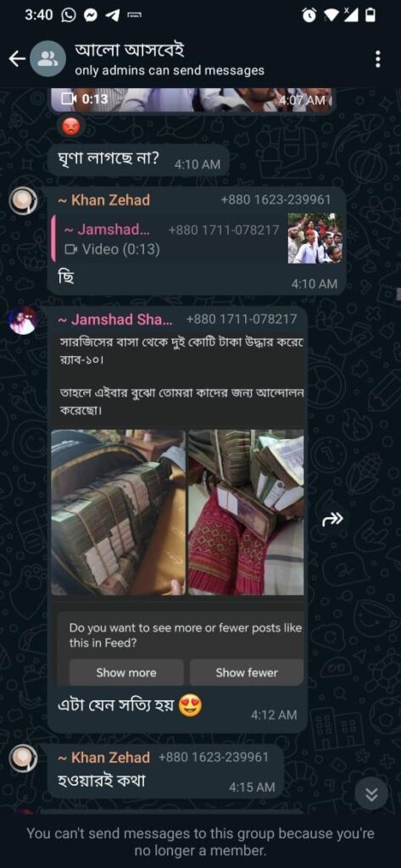Tap the angry emoji reaction
This screenshot has width=401, height=868.
70,127
